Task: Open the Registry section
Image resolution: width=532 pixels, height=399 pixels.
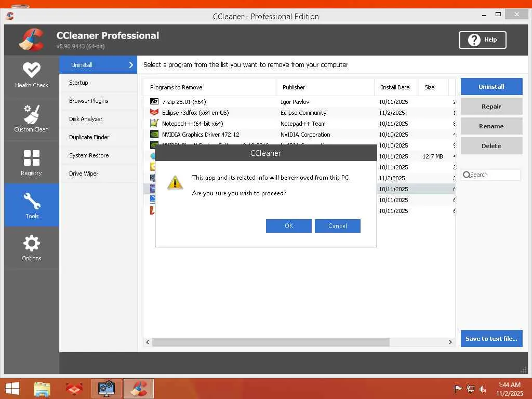Action: (32, 162)
